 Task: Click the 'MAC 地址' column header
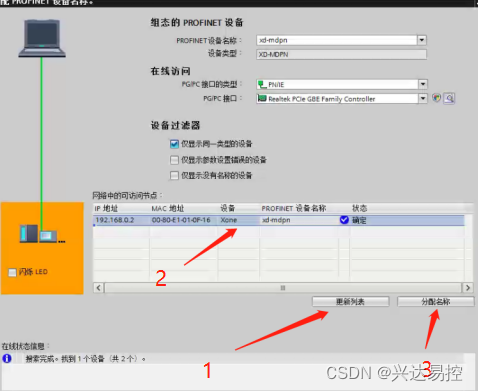(x=168, y=209)
